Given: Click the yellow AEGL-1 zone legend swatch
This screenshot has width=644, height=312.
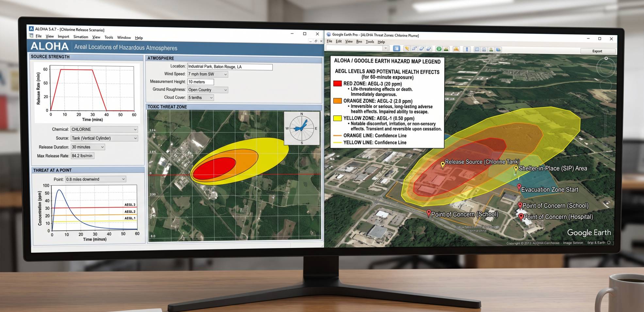Looking at the screenshot, I should (x=338, y=118).
